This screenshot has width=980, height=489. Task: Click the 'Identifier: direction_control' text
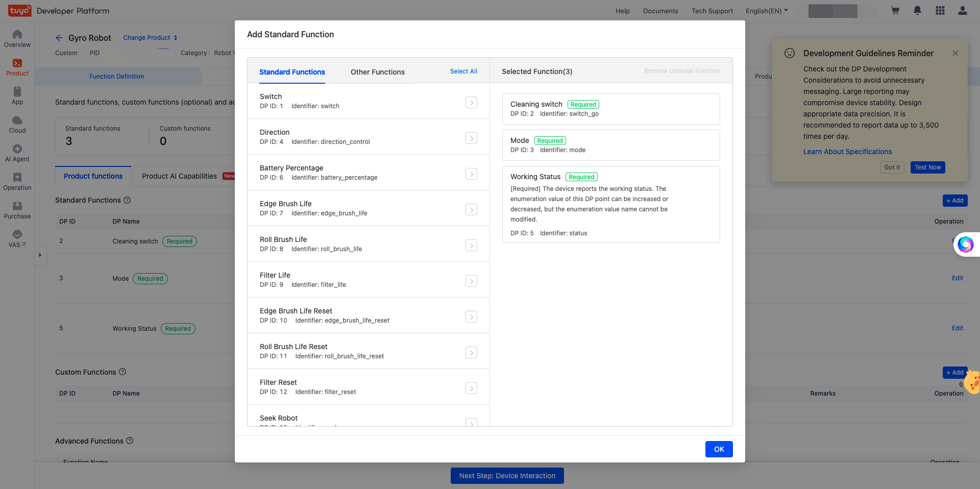[x=330, y=142]
